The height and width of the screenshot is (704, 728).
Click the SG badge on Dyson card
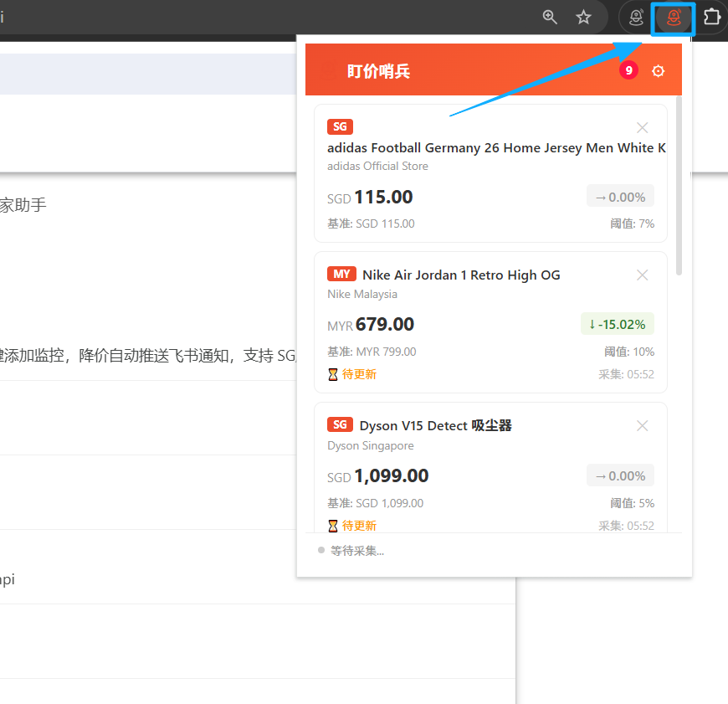340,425
